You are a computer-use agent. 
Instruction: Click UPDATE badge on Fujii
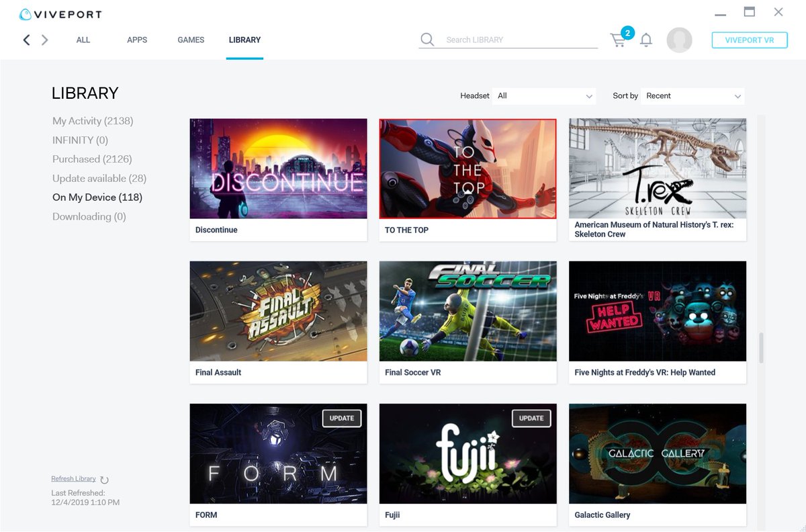(x=531, y=418)
